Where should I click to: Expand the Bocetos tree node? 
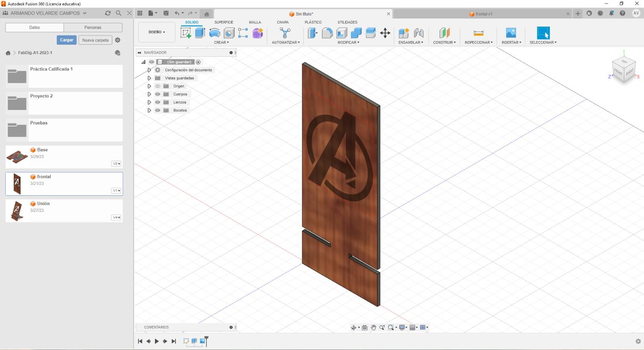[x=149, y=110]
